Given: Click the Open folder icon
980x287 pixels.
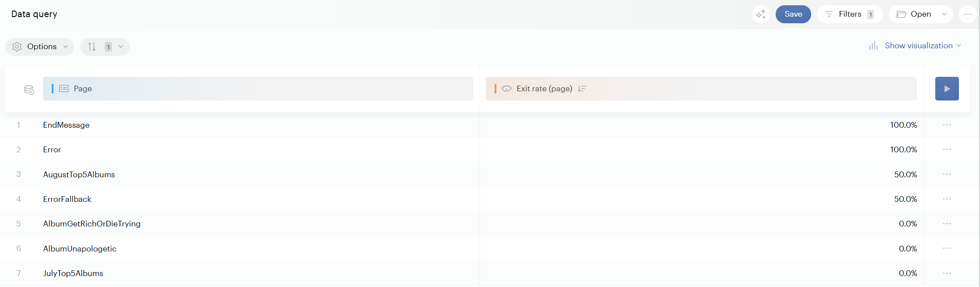Looking at the screenshot, I should coord(901,14).
